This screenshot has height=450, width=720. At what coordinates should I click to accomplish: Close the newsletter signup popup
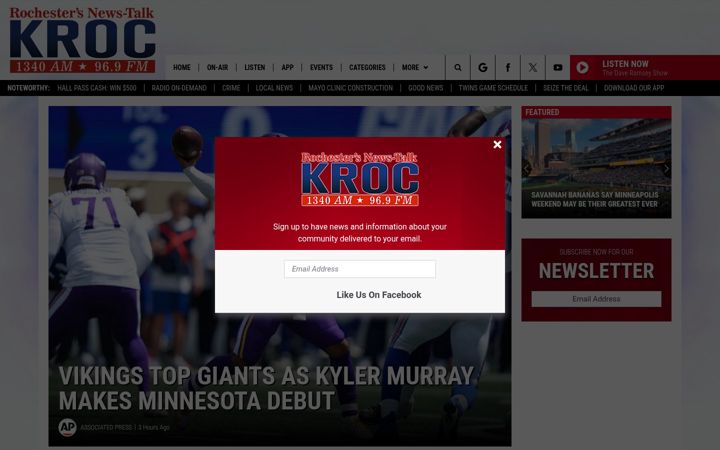tap(497, 145)
